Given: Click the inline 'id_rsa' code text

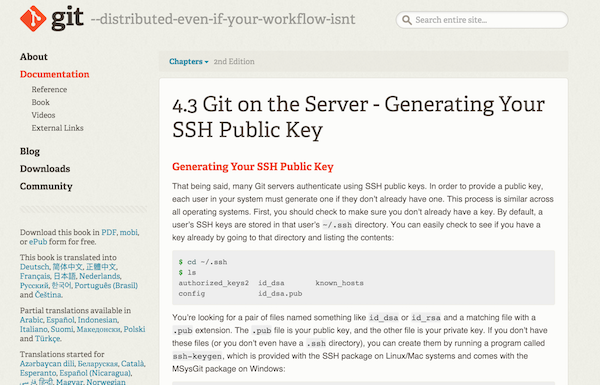Looking at the screenshot, I should (x=426, y=318).
